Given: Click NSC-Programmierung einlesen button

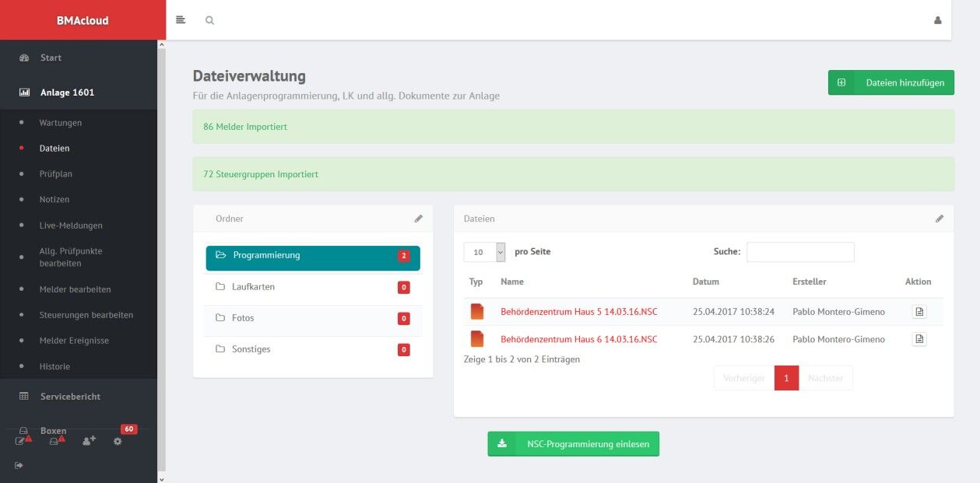Looking at the screenshot, I should pos(574,443).
